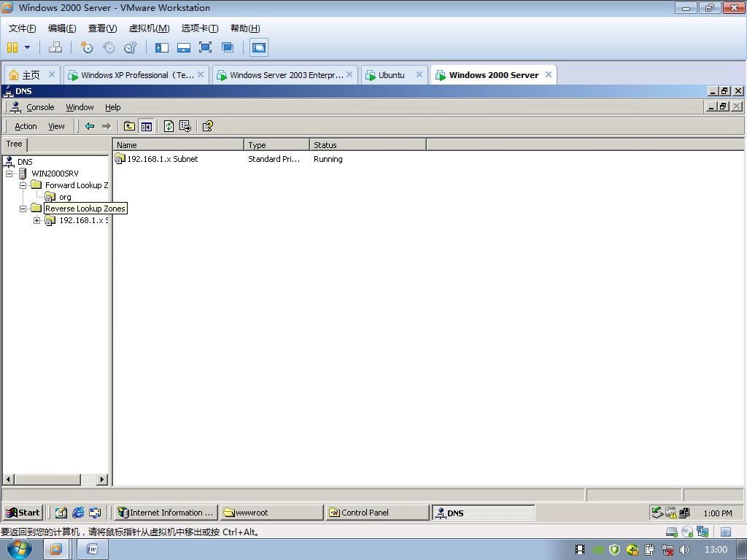Close the Ubuntu VM tab
747x560 pixels.
(x=419, y=74)
